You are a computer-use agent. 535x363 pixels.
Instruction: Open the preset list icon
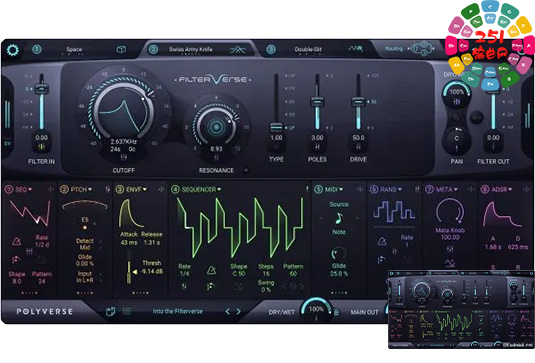[127, 311]
